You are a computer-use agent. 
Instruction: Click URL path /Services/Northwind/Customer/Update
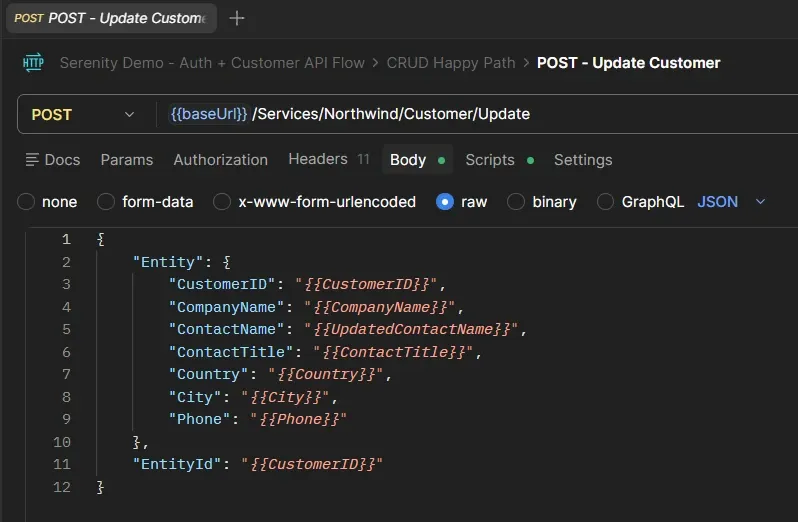point(391,114)
